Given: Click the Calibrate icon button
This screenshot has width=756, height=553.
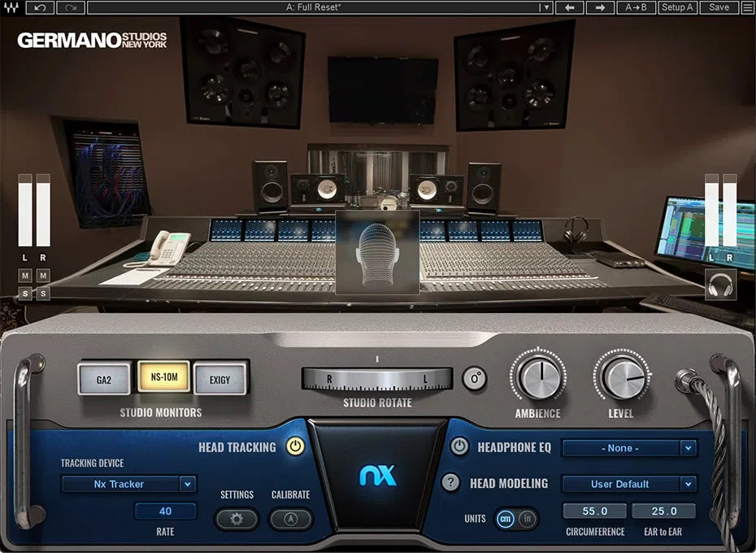Looking at the screenshot, I should pyautogui.click(x=290, y=518).
